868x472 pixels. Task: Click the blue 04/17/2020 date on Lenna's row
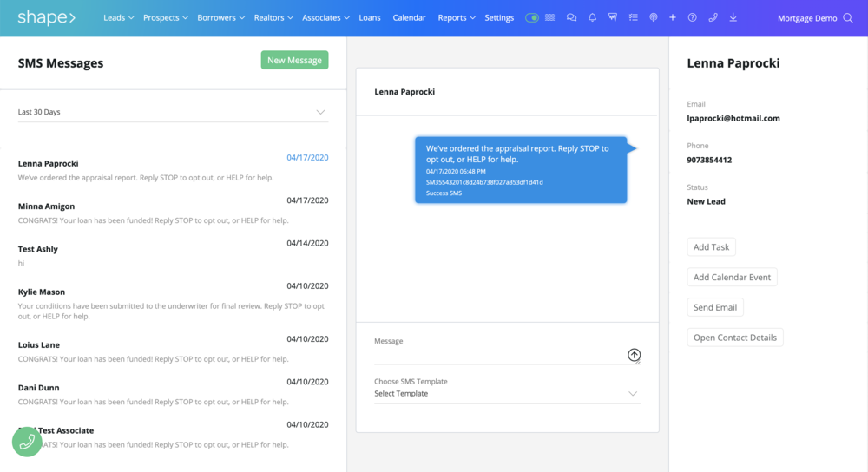point(307,158)
